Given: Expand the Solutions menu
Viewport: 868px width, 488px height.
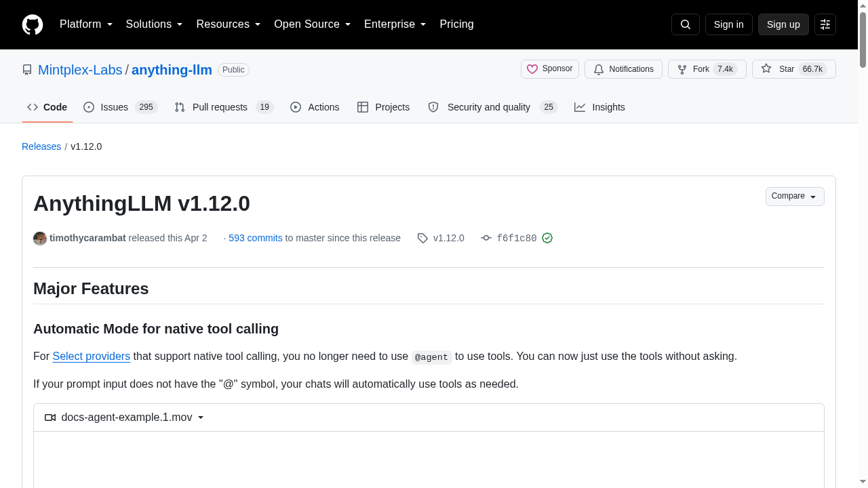Looking at the screenshot, I should click(155, 24).
